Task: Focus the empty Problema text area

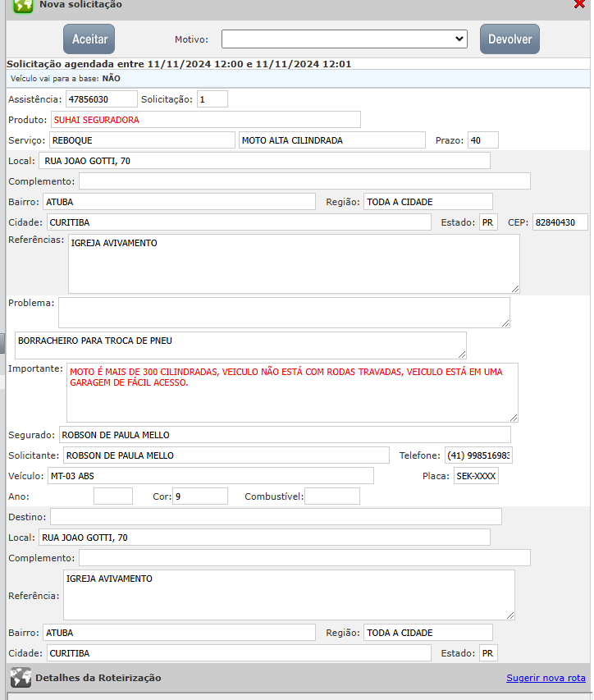Action: (x=284, y=313)
